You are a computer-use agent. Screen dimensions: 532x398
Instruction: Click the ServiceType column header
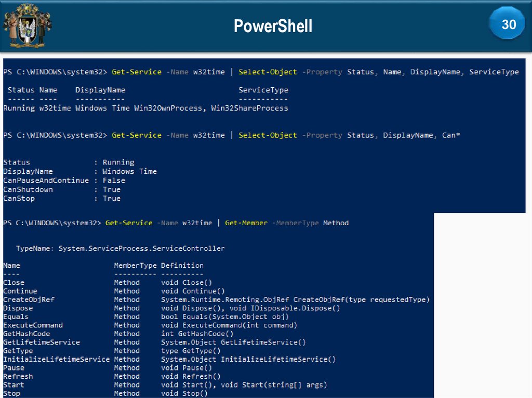tap(263, 90)
